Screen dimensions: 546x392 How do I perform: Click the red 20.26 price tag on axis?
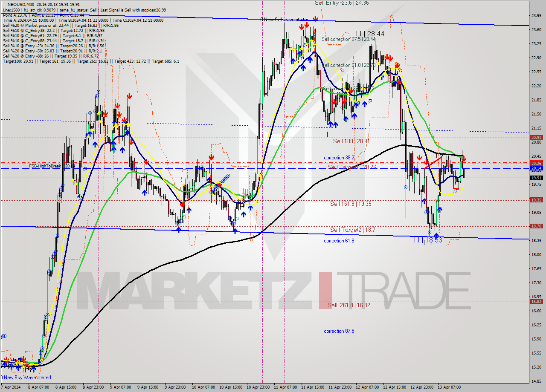point(536,163)
